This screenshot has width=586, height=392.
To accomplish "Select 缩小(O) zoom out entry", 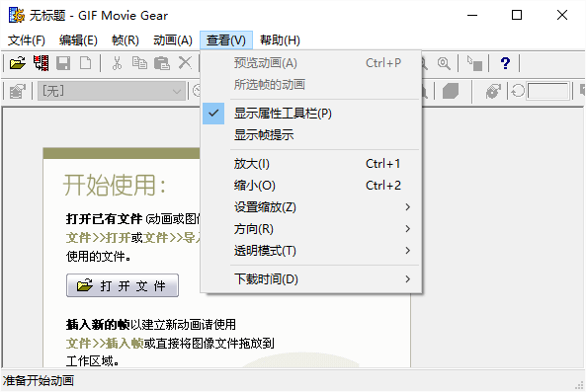I will tap(311, 186).
